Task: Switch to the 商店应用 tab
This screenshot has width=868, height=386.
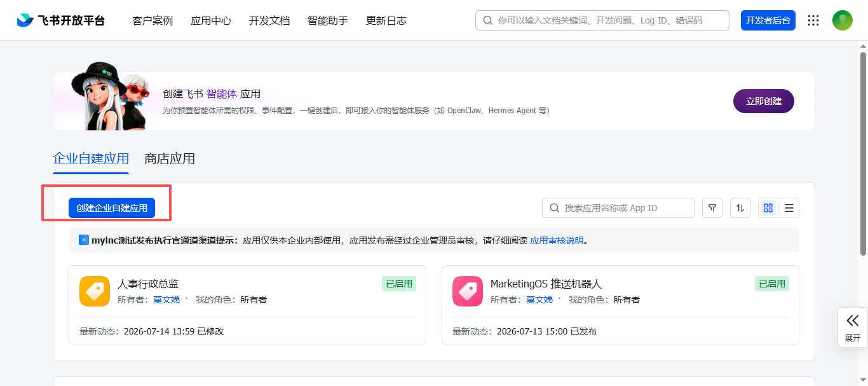Action: (170, 158)
